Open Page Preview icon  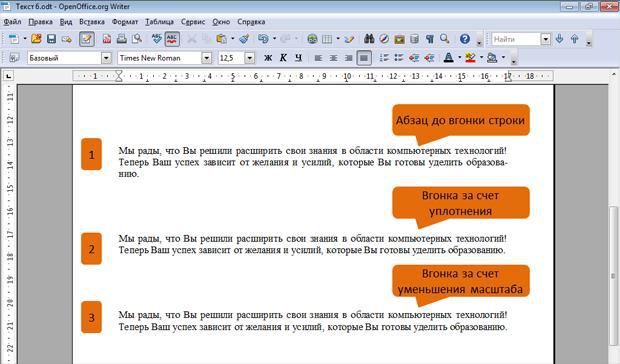tap(137, 39)
